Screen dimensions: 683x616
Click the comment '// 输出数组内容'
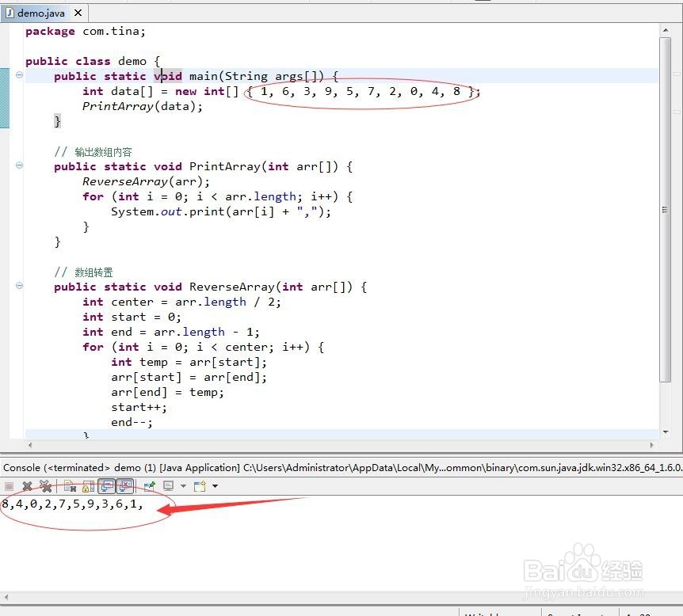coord(93,152)
